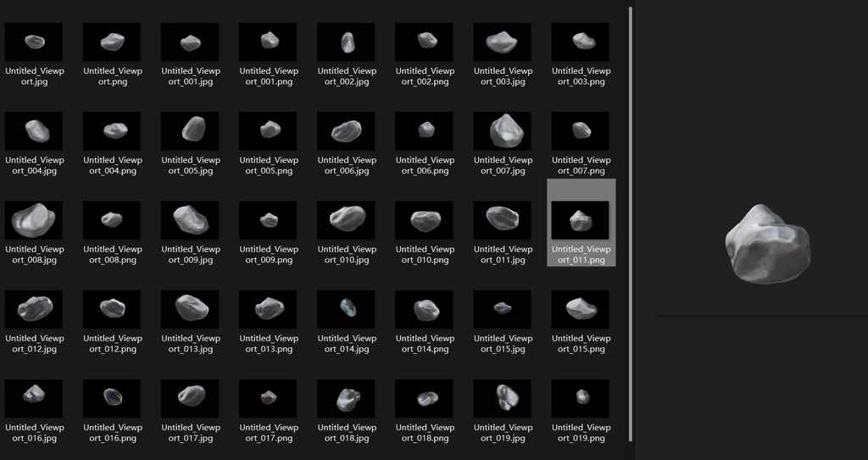
Task: Click the vertical scrollbar of the file list
Action: click(x=631, y=224)
